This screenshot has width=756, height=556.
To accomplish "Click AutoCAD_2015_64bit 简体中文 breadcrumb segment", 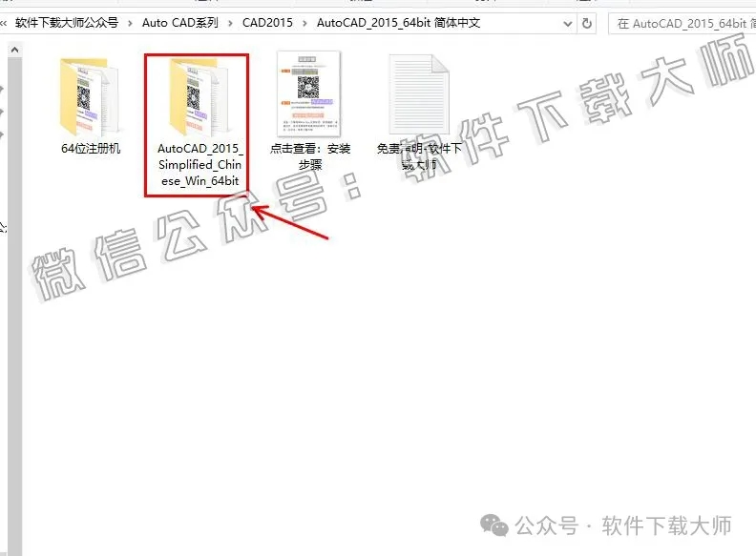I will tap(398, 23).
